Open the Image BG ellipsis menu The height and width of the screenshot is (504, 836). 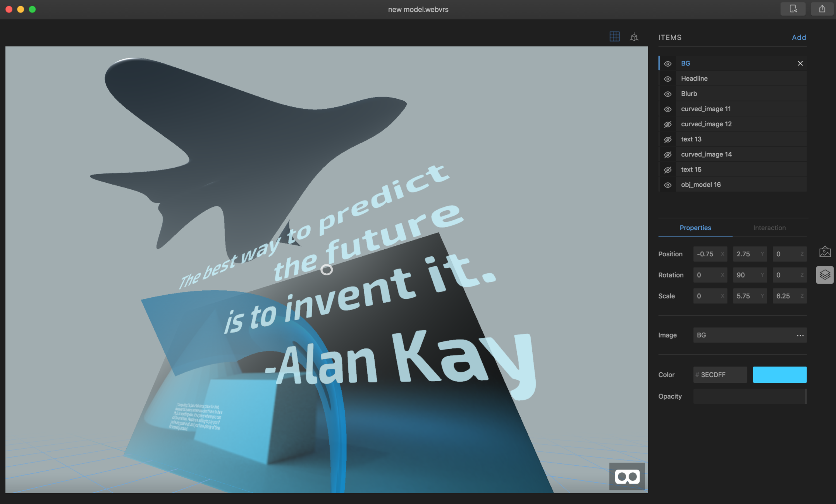tap(800, 335)
